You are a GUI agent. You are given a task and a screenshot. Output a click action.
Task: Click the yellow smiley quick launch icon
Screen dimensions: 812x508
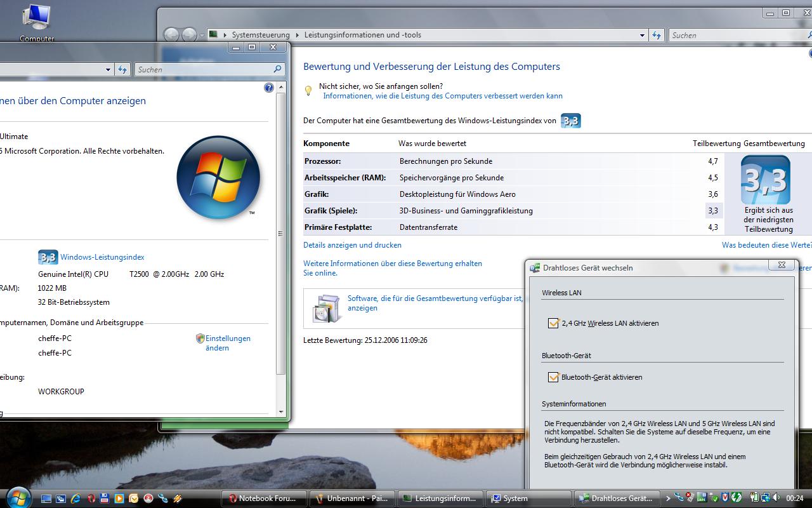(x=133, y=498)
